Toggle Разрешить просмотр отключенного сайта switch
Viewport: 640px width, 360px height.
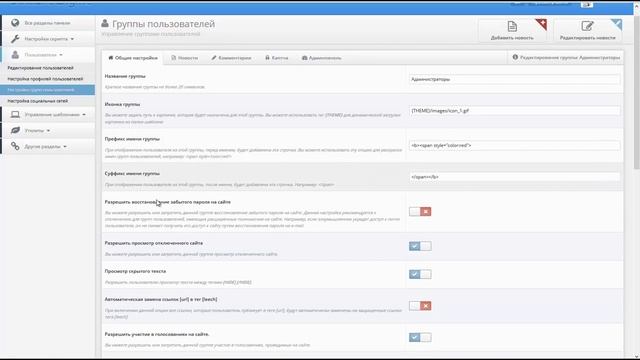pos(420,246)
